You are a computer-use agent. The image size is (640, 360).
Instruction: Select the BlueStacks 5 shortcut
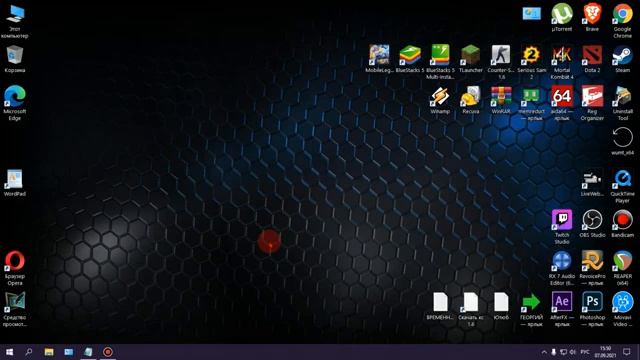(410, 59)
